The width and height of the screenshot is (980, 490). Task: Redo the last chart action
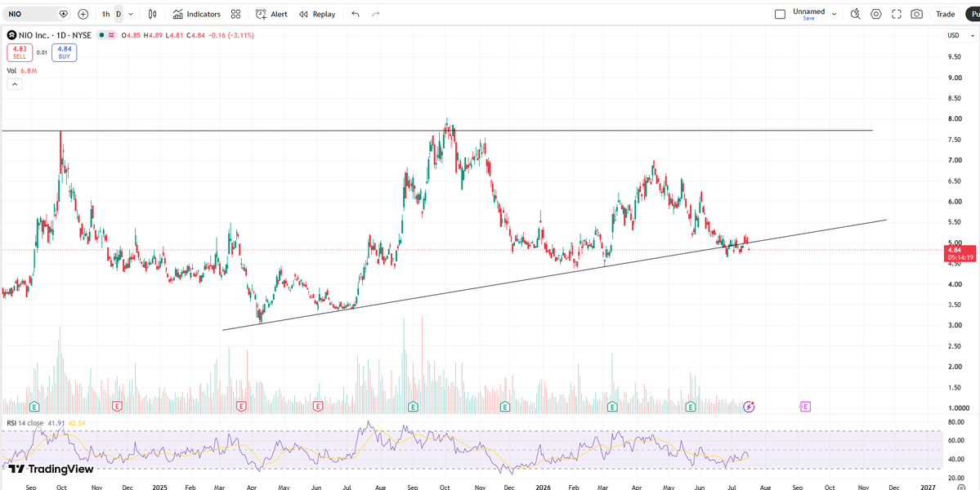click(376, 14)
